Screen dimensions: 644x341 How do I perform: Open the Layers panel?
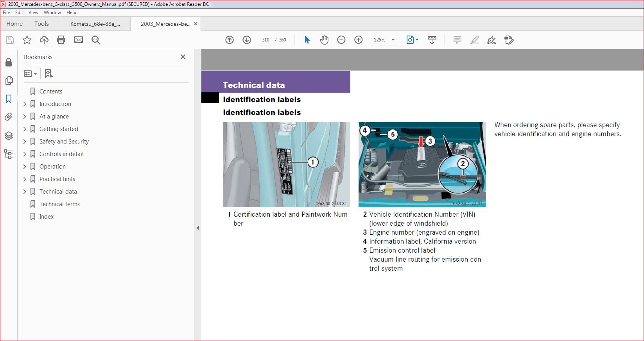tap(9, 136)
